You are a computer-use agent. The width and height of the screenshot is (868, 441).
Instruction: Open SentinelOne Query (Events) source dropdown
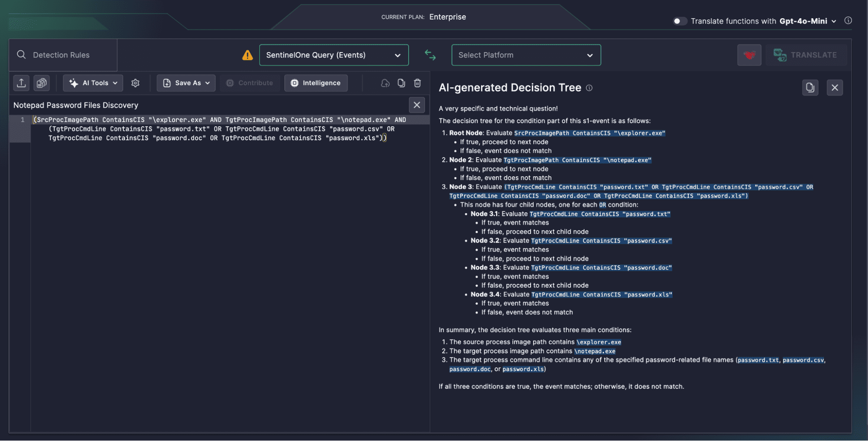pyautogui.click(x=333, y=55)
